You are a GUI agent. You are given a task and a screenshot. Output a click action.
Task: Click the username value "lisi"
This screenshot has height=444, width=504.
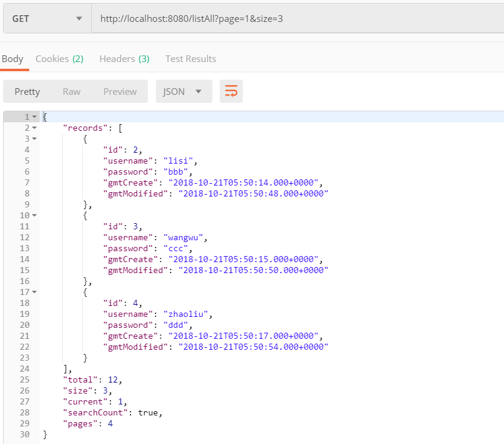click(x=178, y=161)
